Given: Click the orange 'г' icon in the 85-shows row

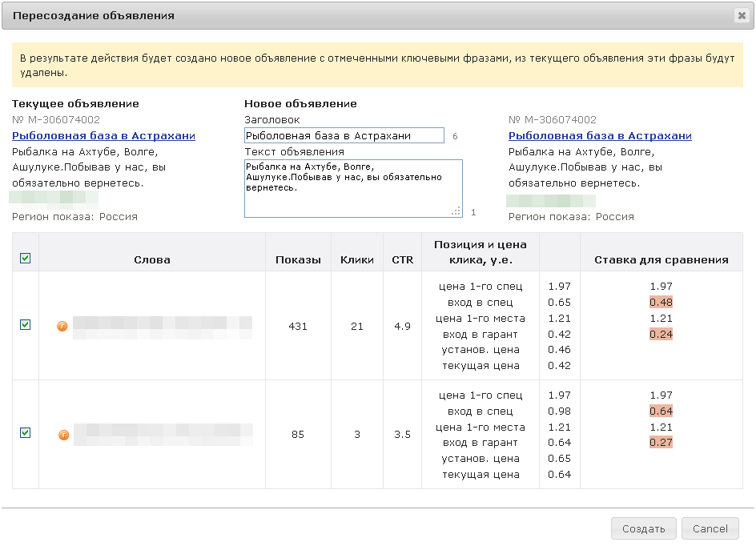Looking at the screenshot, I should point(62,435).
